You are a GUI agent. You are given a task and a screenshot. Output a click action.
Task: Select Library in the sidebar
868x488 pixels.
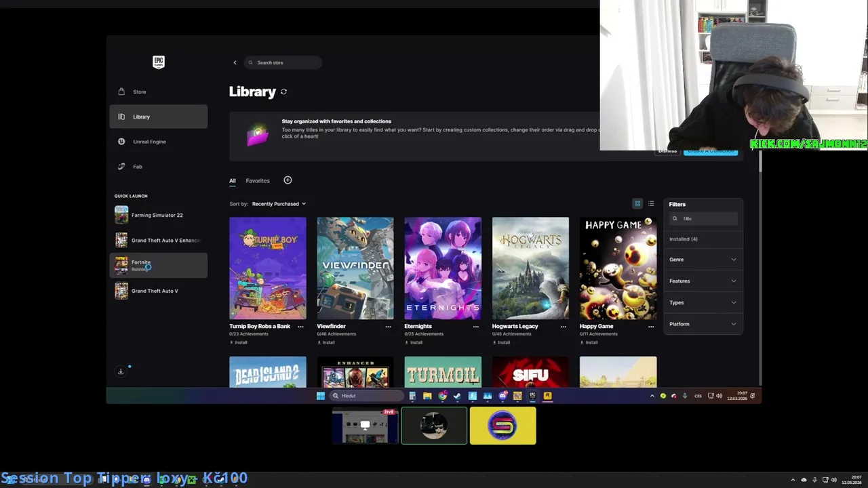tap(159, 117)
